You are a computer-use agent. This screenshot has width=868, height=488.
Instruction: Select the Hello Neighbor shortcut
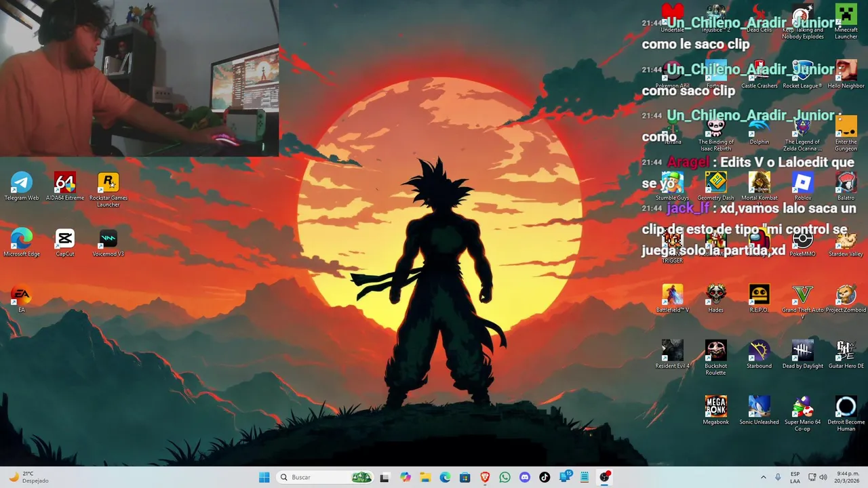pyautogui.click(x=846, y=75)
